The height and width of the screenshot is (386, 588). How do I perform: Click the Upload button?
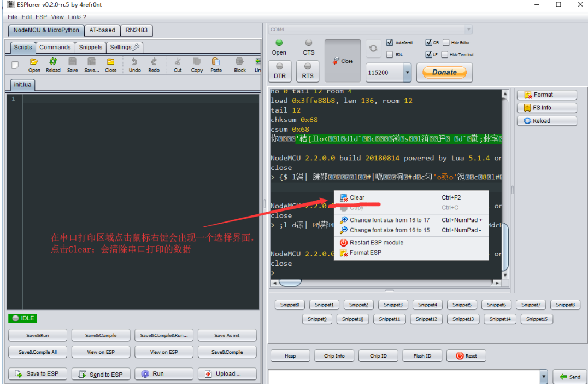[x=227, y=373]
